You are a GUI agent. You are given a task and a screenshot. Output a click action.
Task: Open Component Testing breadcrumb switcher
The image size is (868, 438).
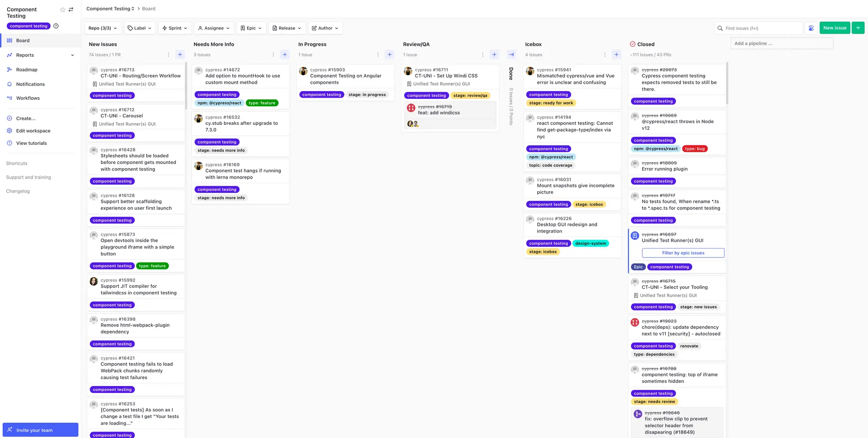(110, 9)
